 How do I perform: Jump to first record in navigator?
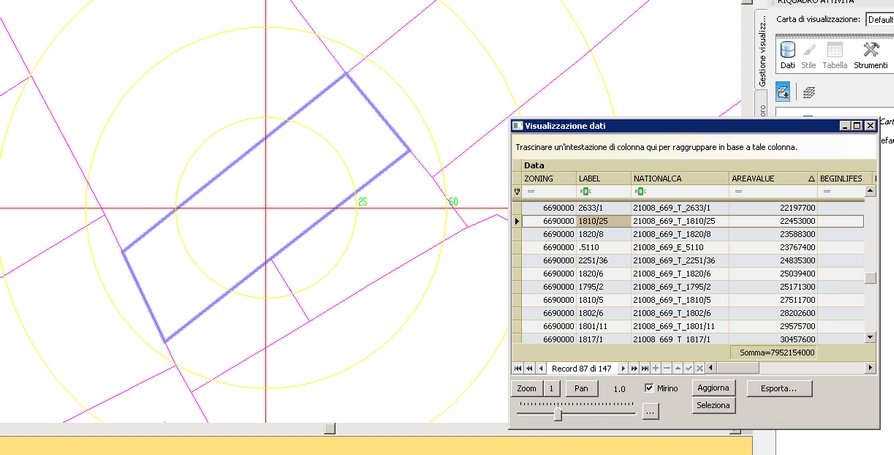coord(518,368)
